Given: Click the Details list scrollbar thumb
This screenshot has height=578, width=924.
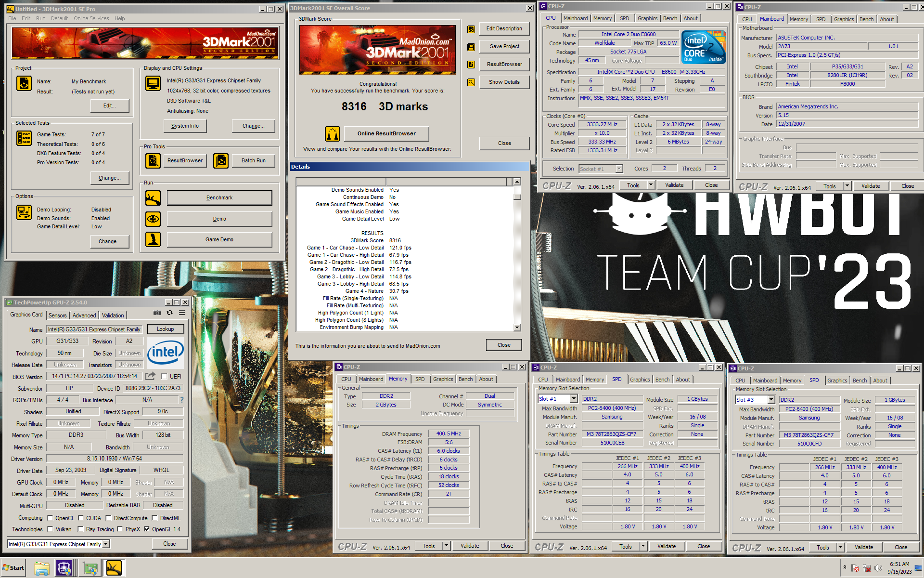Looking at the screenshot, I should [517, 197].
